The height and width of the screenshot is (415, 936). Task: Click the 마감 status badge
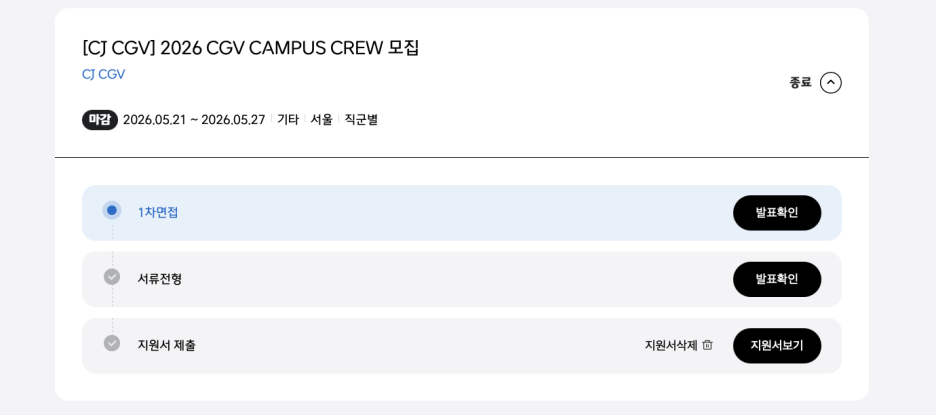(x=100, y=120)
